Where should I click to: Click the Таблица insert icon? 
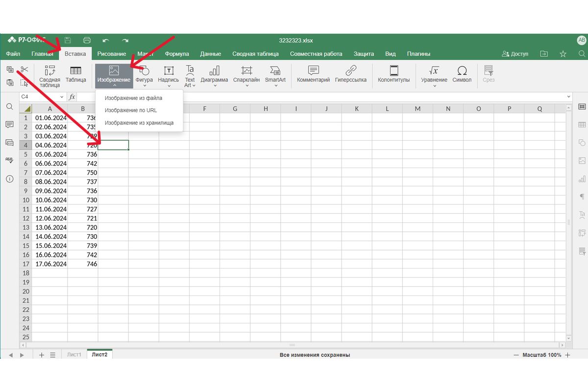tap(75, 74)
